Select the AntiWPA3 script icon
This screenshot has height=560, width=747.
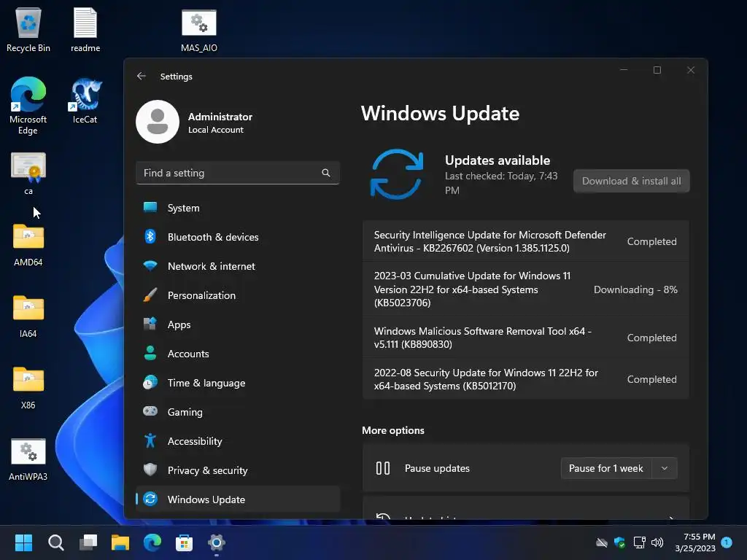point(28,459)
